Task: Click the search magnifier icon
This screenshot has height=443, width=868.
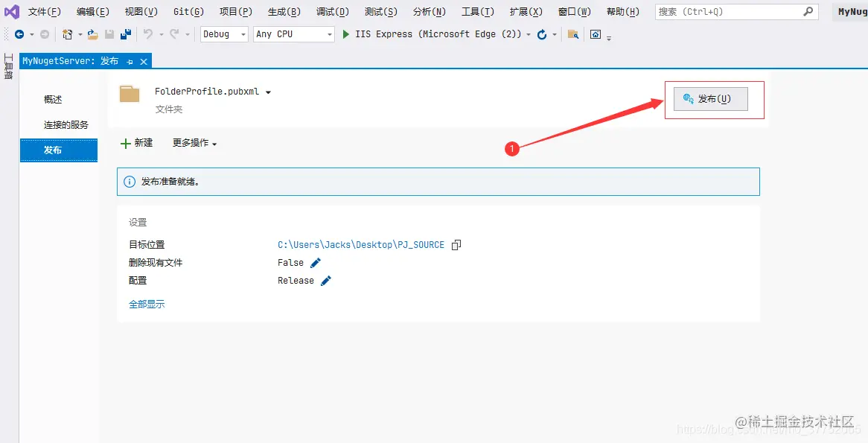Action: [808, 11]
